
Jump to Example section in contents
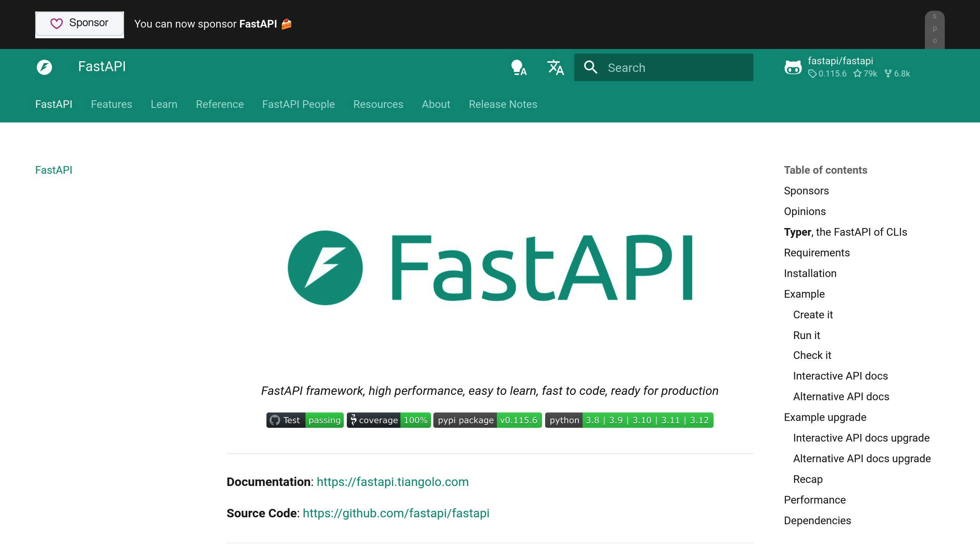[804, 294]
